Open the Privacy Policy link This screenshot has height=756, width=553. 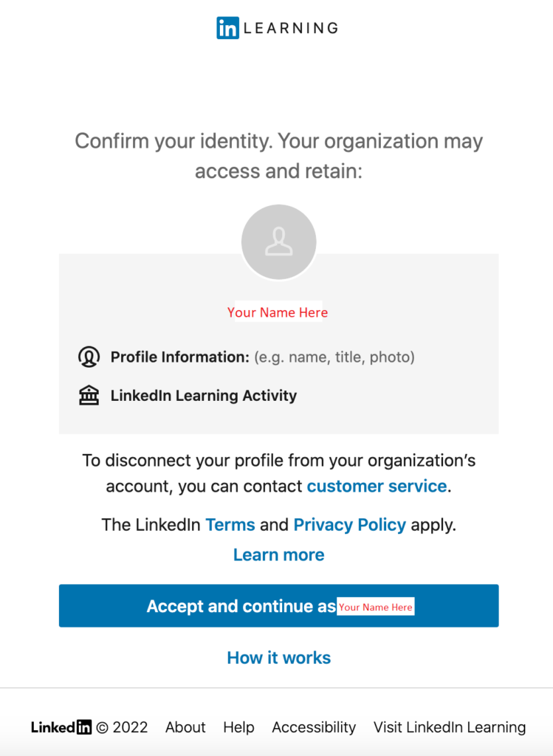click(349, 524)
